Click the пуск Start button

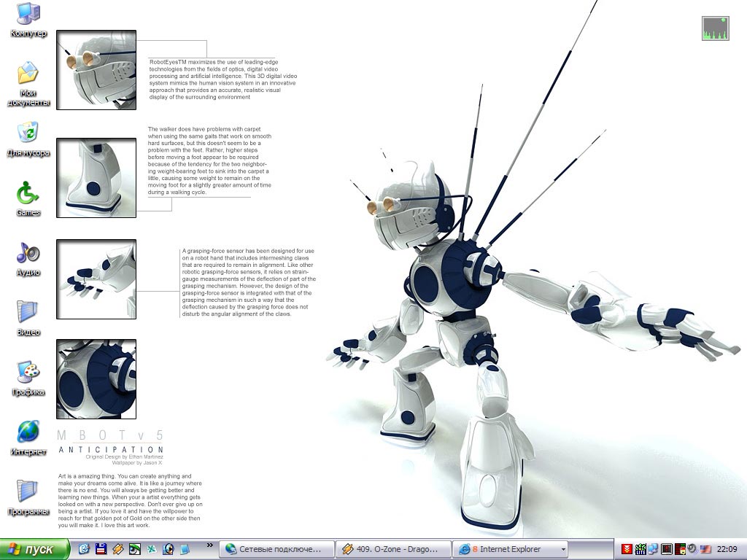pyautogui.click(x=34, y=550)
